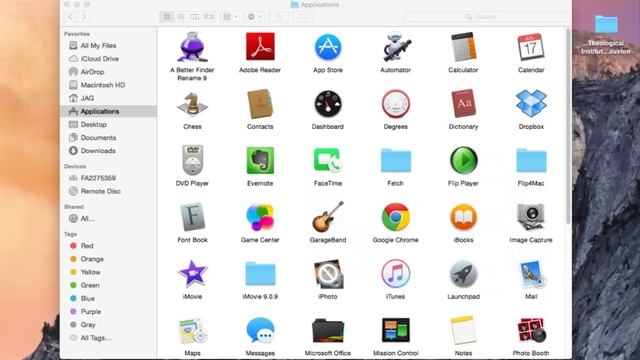Viewport: 640px width, 360px height.
Task: Open the Fetch folder
Action: pos(396,160)
